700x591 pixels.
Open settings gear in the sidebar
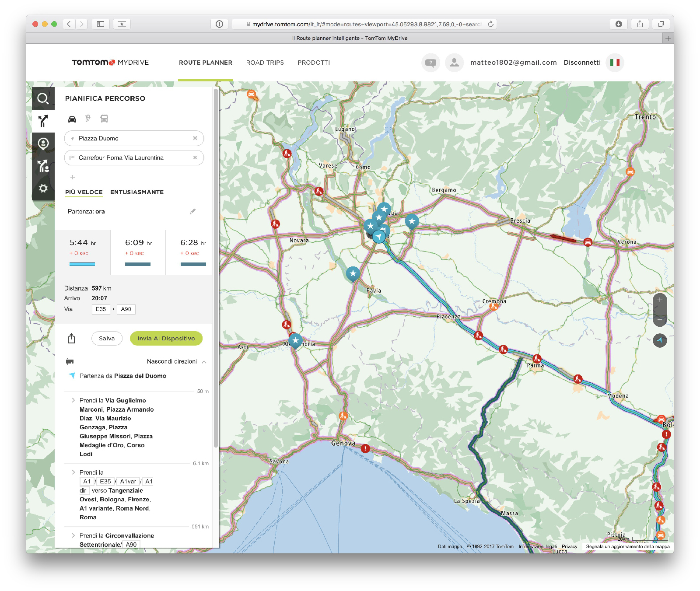pos(43,189)
